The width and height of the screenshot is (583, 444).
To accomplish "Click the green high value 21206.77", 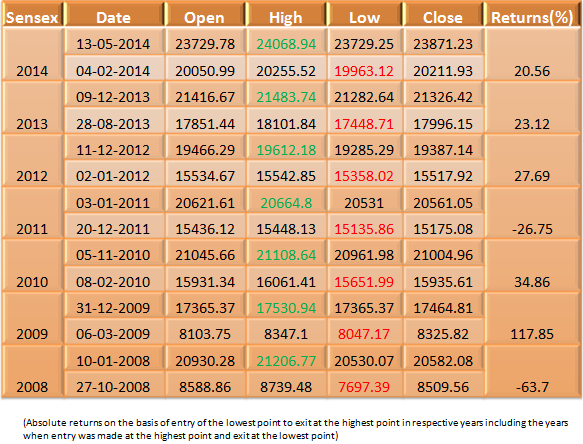I will [x=286, y=361].
